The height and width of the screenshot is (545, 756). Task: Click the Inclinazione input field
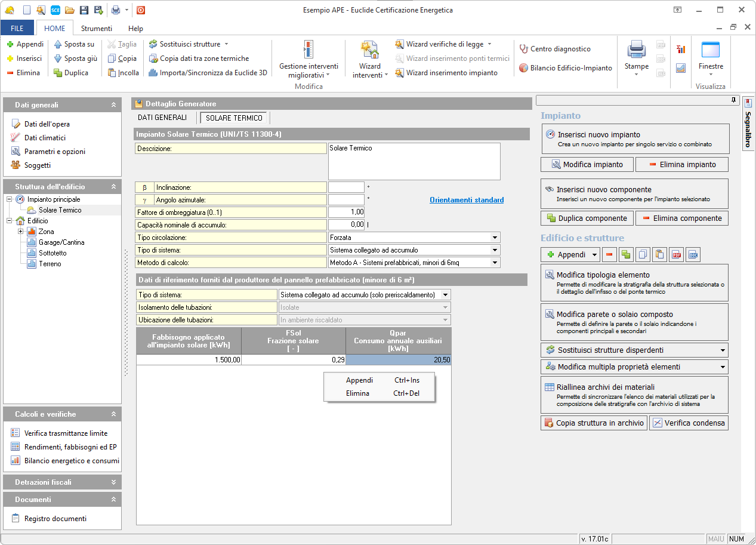pyautogui.click(x=346, y=187)
